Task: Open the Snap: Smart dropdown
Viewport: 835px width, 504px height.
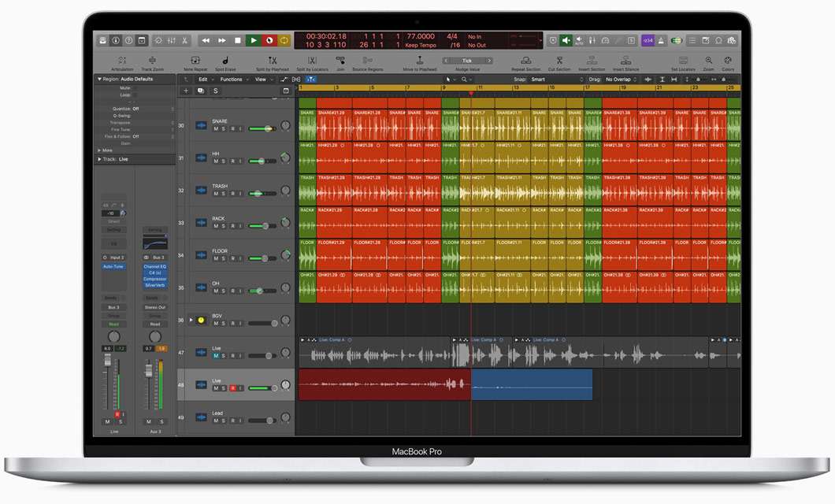Action: tap(544, 79)
